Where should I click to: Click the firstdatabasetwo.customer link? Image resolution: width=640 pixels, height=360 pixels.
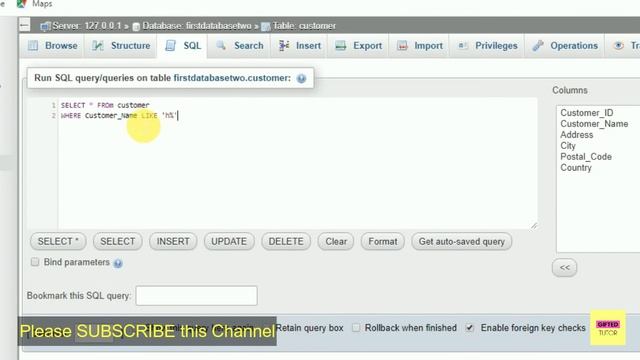[232, 78]
